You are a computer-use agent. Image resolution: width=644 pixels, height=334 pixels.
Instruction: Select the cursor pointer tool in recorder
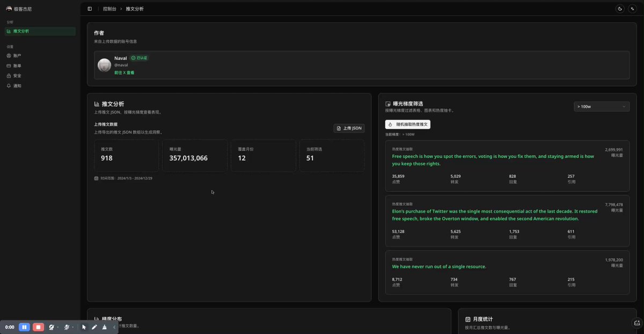[x=84, y=327]
